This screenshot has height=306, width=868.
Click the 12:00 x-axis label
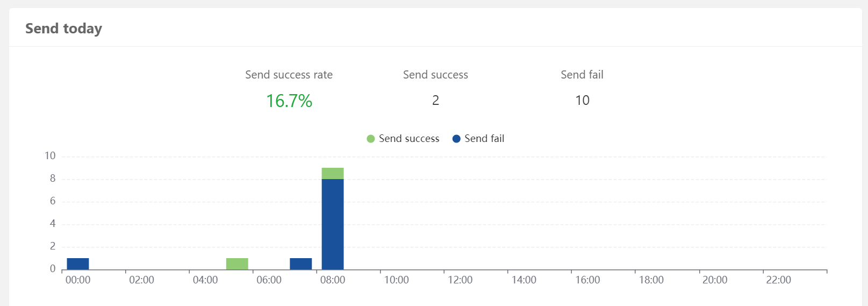pos(460,280)
